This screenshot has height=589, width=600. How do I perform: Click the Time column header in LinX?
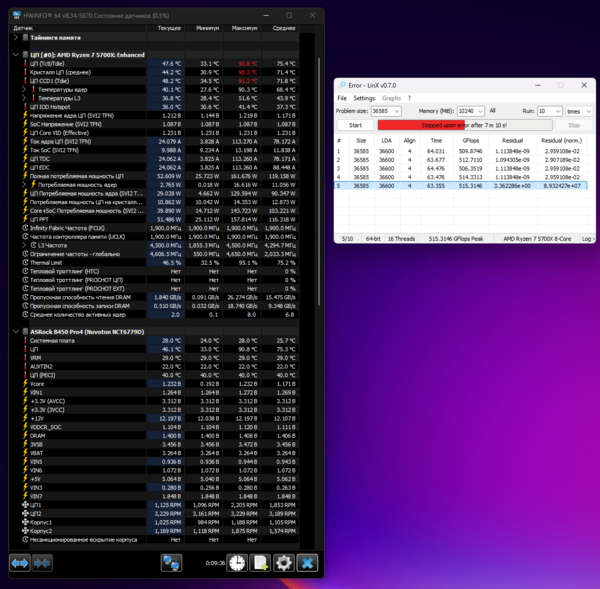coord(436,140)
